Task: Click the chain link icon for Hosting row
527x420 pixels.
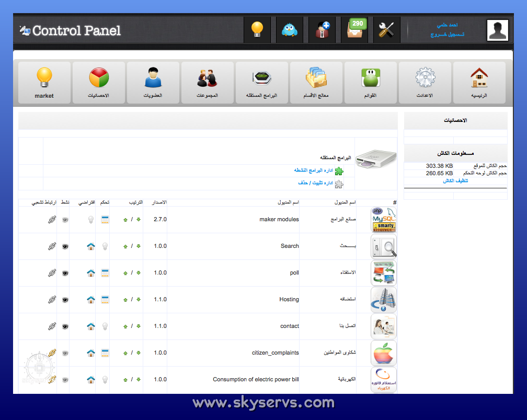Action: (x=52, y=300)
